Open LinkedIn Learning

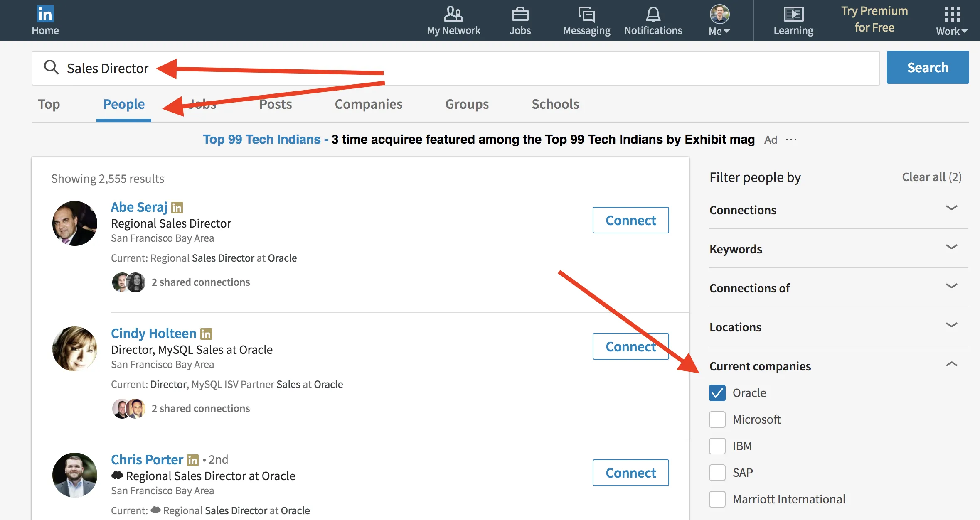793,20
